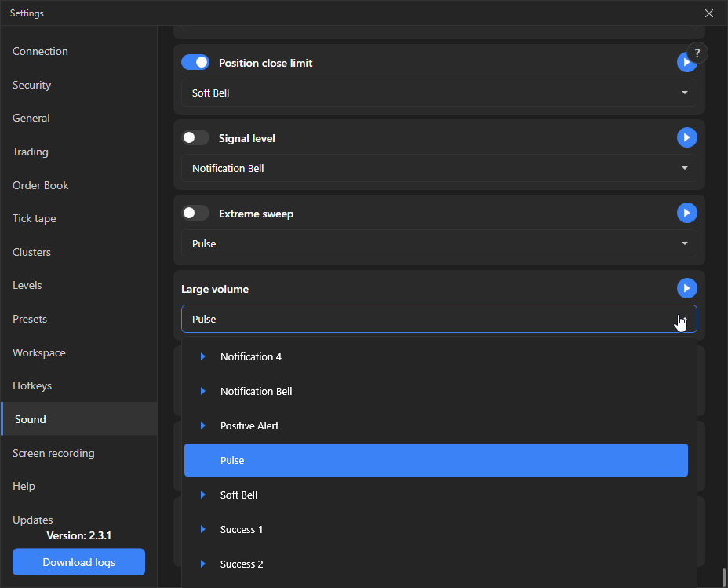This screenshot has height=588, width=728.
Task: Open the Trading settings tab
Action: tap(79, 152)
